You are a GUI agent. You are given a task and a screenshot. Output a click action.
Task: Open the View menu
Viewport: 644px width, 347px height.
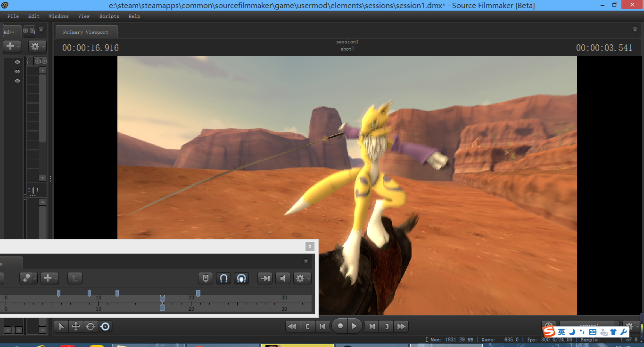pos(84,16)
